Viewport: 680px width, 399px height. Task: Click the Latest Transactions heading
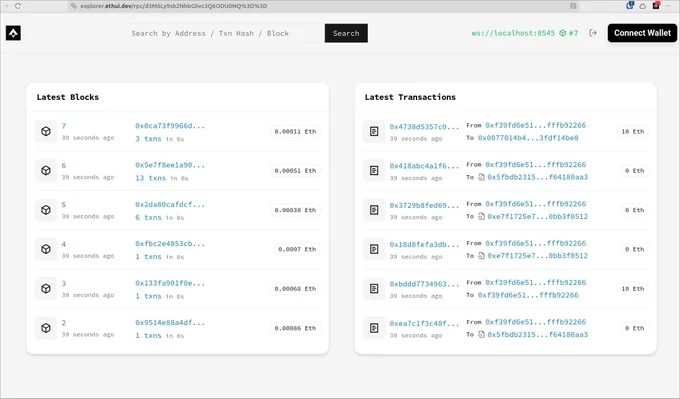[410, 97]
